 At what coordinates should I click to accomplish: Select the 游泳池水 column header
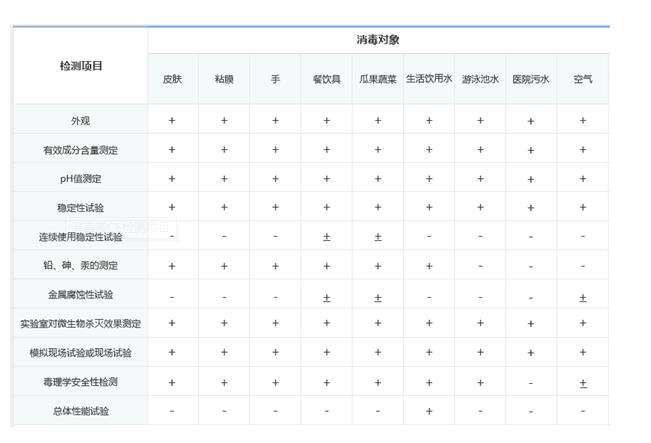click(x=480, y=79)
